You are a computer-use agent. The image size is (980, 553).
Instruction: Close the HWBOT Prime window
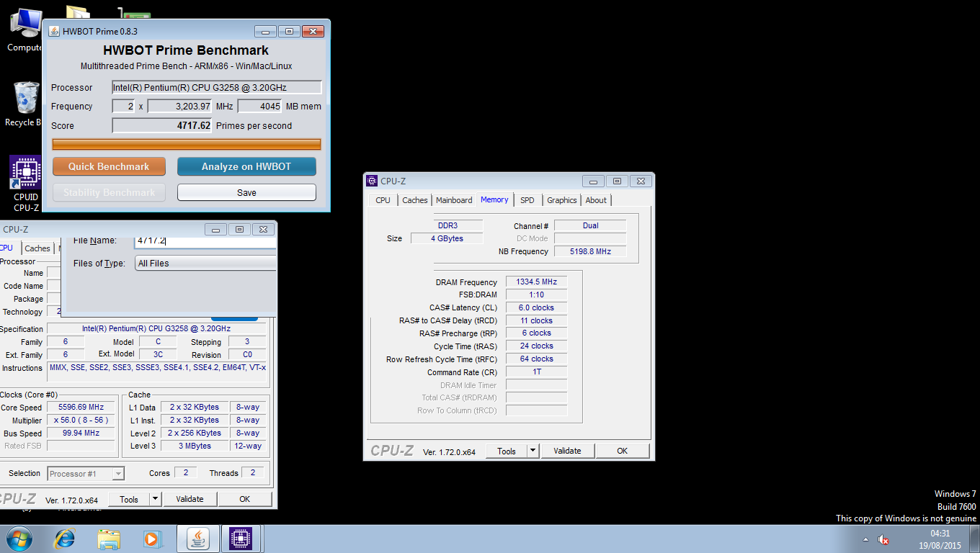[313, 32]
